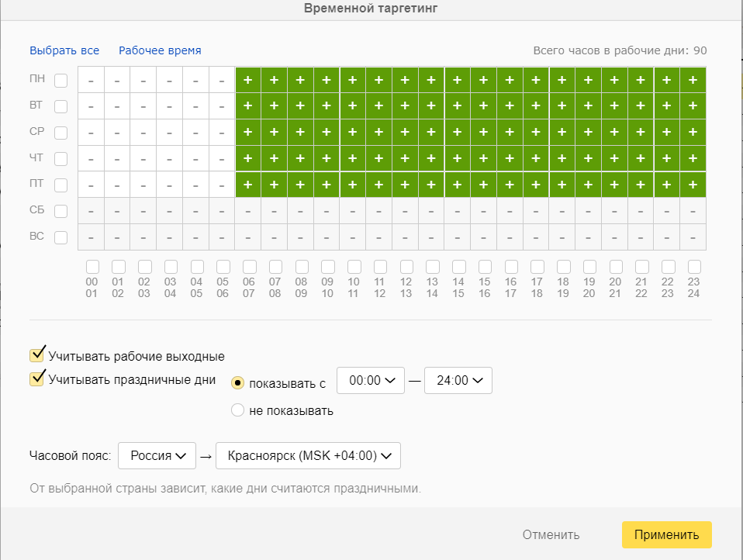
Task: Click the Рабочее время link
Action: click(160, 50)
